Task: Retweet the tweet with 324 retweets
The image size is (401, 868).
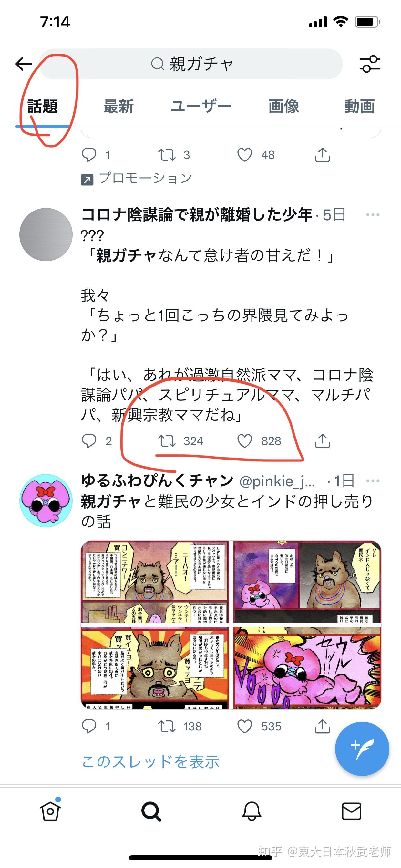Action: tap(167, 441)
